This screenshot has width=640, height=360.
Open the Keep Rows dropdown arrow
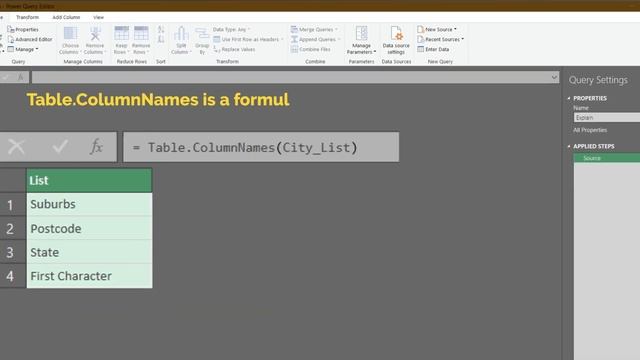coord(128,52)
